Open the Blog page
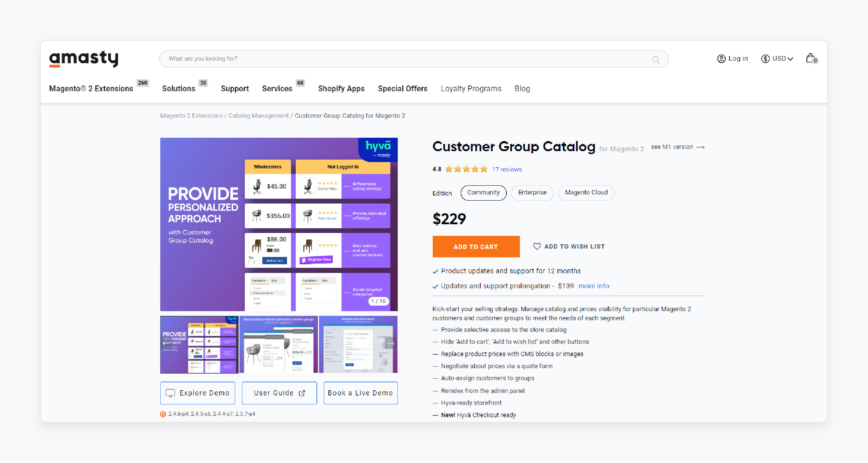 [x=522, y=89]
